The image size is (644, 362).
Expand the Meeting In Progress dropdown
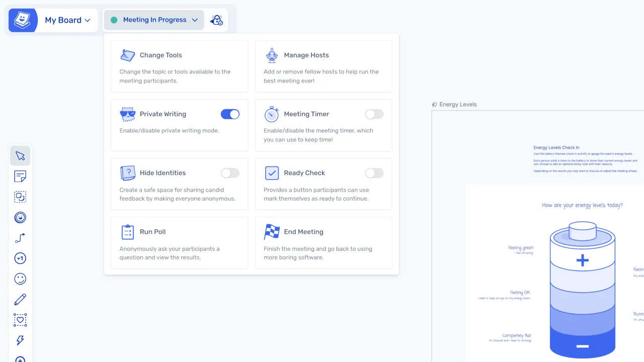point(153,20)
